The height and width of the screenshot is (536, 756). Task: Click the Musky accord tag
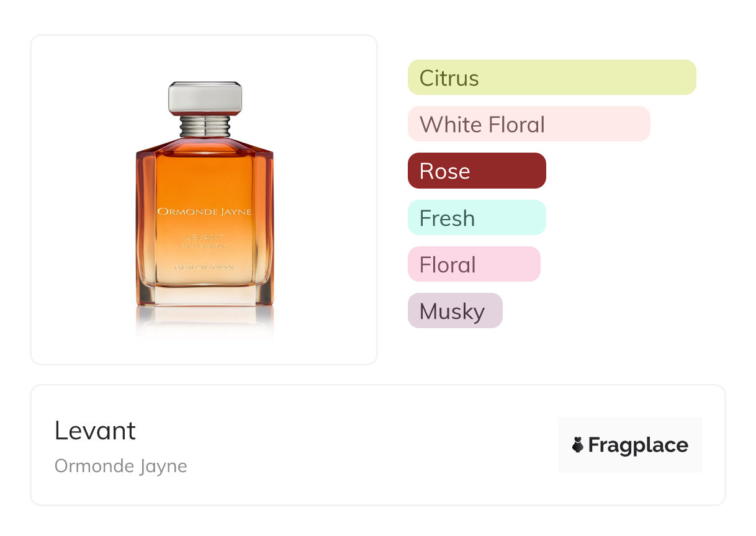[x=455, y=311]
